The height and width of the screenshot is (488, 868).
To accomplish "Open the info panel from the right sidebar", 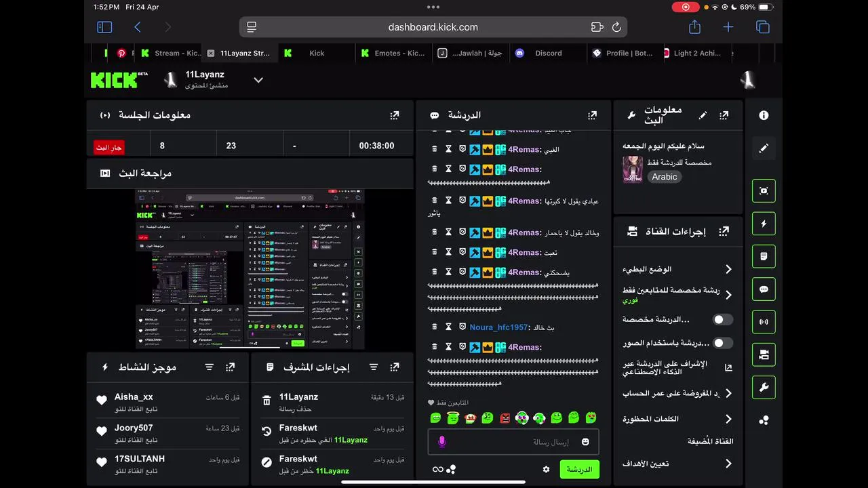I will click(764, 115).
